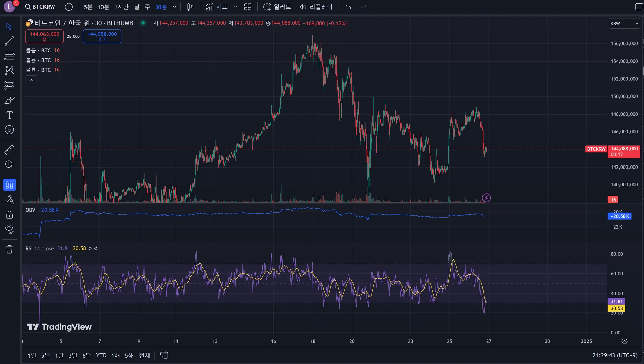Set range to 6달
Image resolution: width=644 pixels, height=364 pixels.
pos(87,355)
